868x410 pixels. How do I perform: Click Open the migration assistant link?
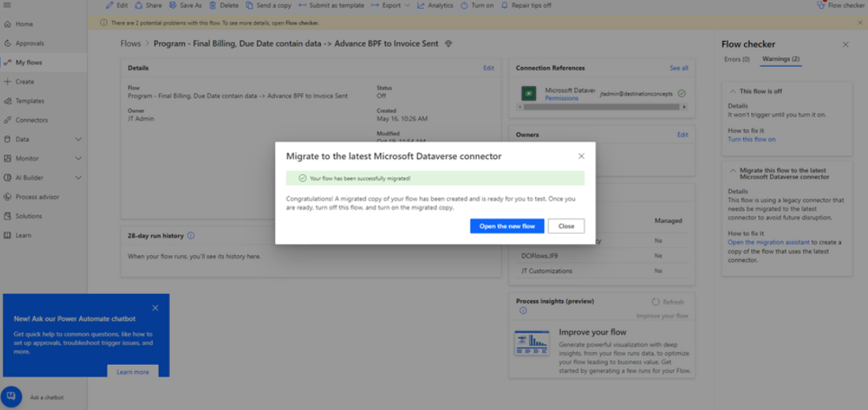point(768,243)
